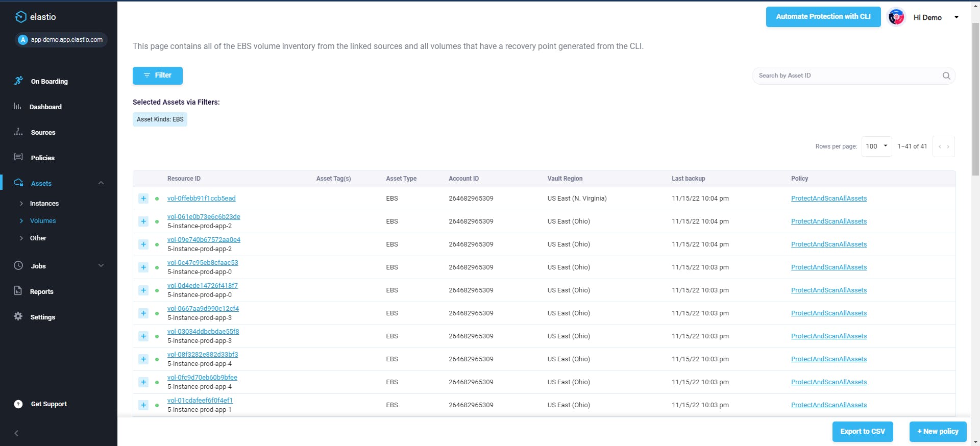
Task: Open the Hi Demo user dropdown arrow
Action: [956, 17]
